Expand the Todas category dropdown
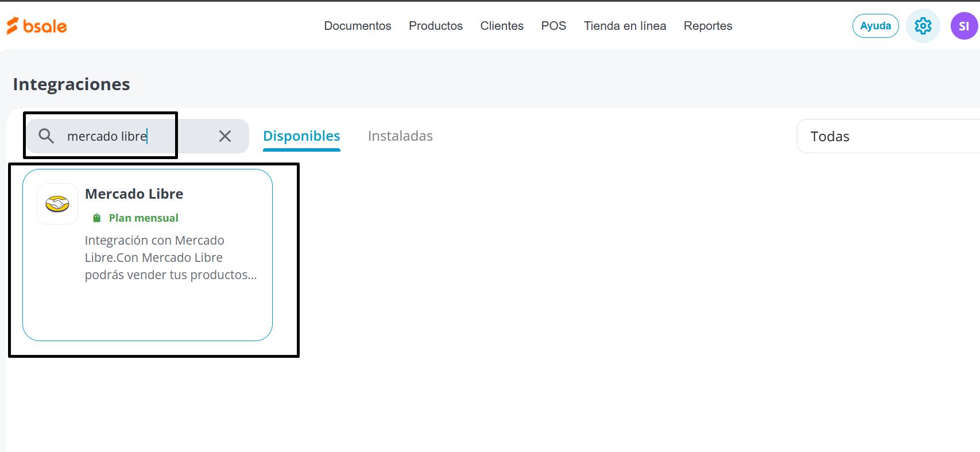Image resolution: width=980 pixels, height=452 pixels. click(888, 136)
